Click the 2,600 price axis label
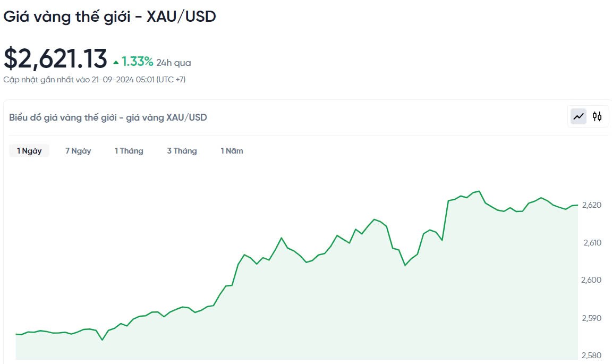Image resolution: width=612 pixels, height=364 pixels. coord(592,280)
